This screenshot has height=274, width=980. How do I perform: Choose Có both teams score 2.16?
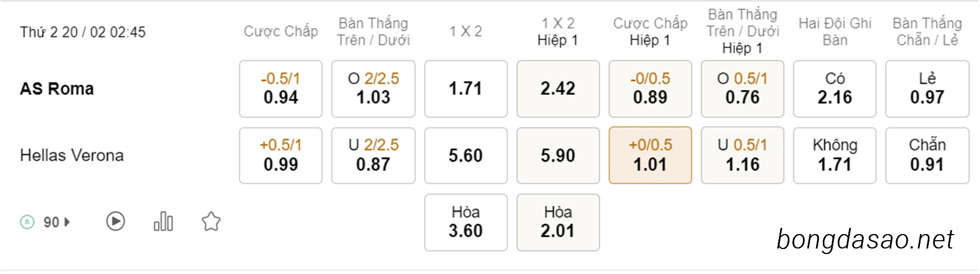pyautogui.click(x=835, y=89)
